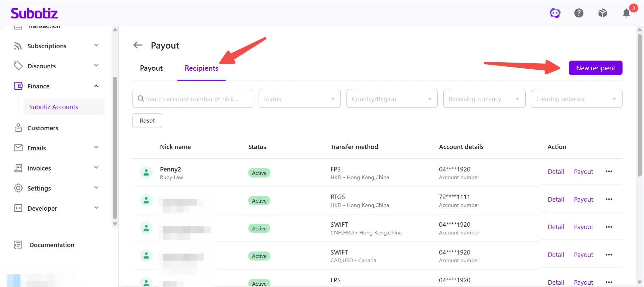Click avatar of SWIFT CNH,HKD recipient row
The height and width of the screenshot is (287, 644).
tap(146, 228)
